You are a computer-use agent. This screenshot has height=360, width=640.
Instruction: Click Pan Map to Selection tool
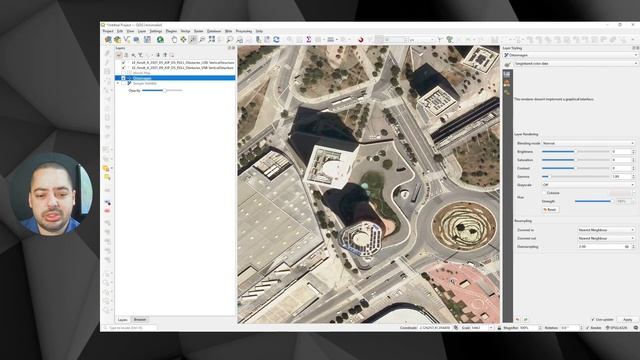pyautogui.click(x=183, y=40)
